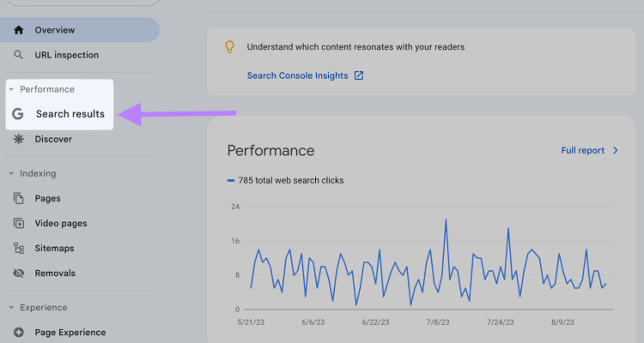
Task: Click the external-link icon beside Search Console Insights
Action: (x=359, y=75)
